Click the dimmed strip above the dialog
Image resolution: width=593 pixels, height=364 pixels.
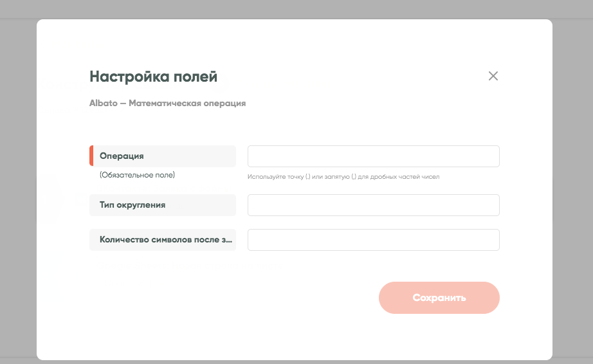(296, 9)
